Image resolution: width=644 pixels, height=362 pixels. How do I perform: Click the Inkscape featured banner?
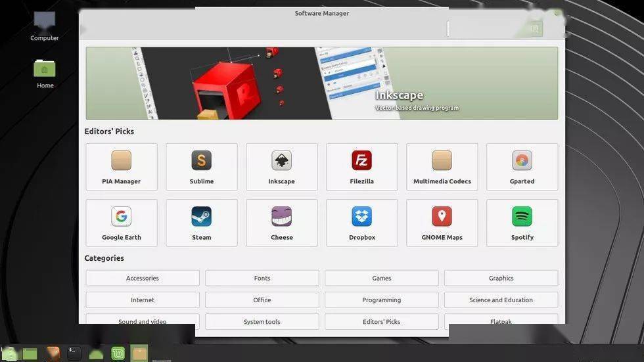point(322,83)
